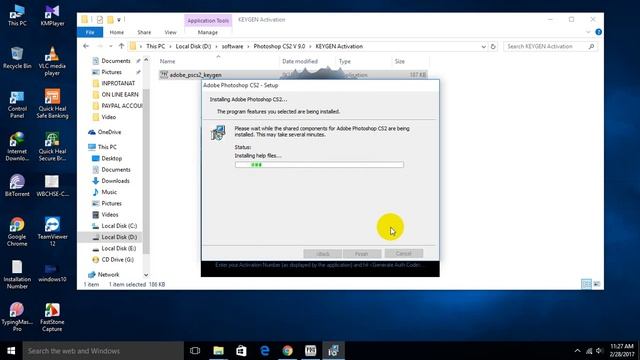Click 'software' in address breadcrumb
The image size is (640, 360).
pyautogui.click(x=232, y=47)
